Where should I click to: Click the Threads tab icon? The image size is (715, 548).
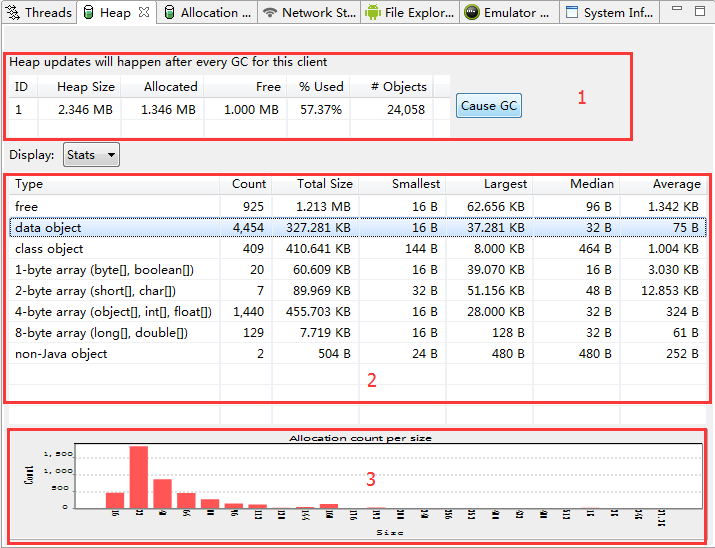[13, 13]
